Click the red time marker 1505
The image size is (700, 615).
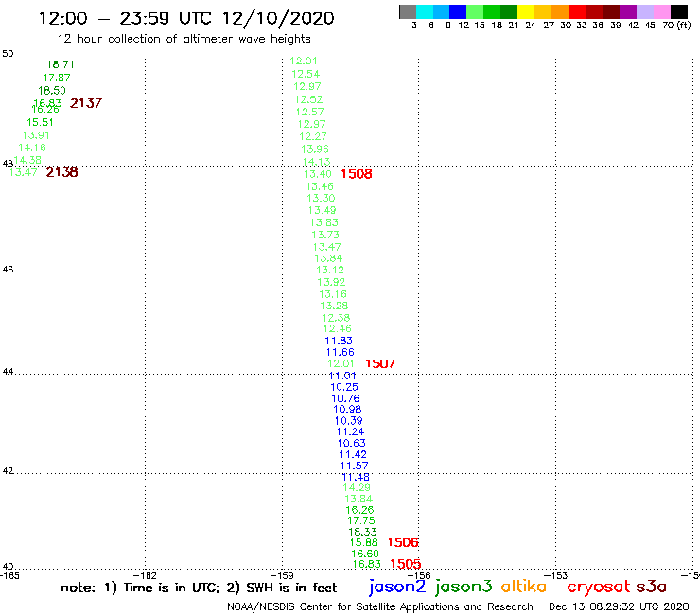406,564
